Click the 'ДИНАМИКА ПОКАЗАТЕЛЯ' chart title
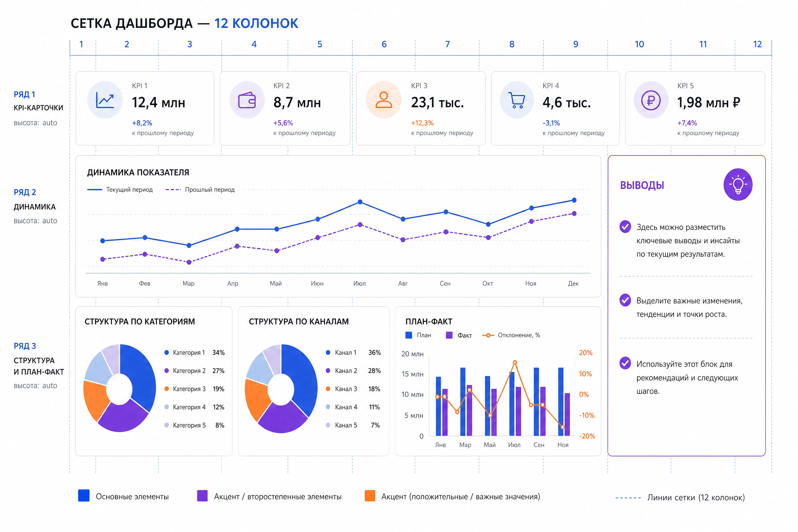This screenshot has width=798, height=532. pos(138,172)
